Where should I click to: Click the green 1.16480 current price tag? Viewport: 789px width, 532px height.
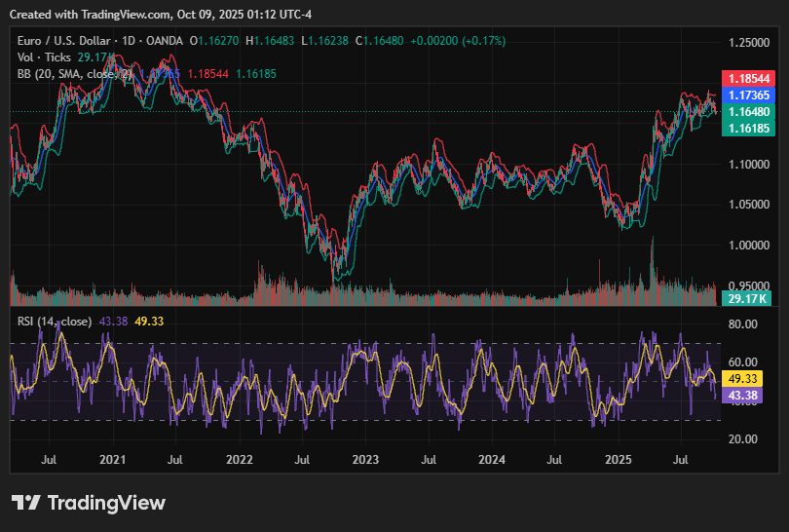pos(747,112)
